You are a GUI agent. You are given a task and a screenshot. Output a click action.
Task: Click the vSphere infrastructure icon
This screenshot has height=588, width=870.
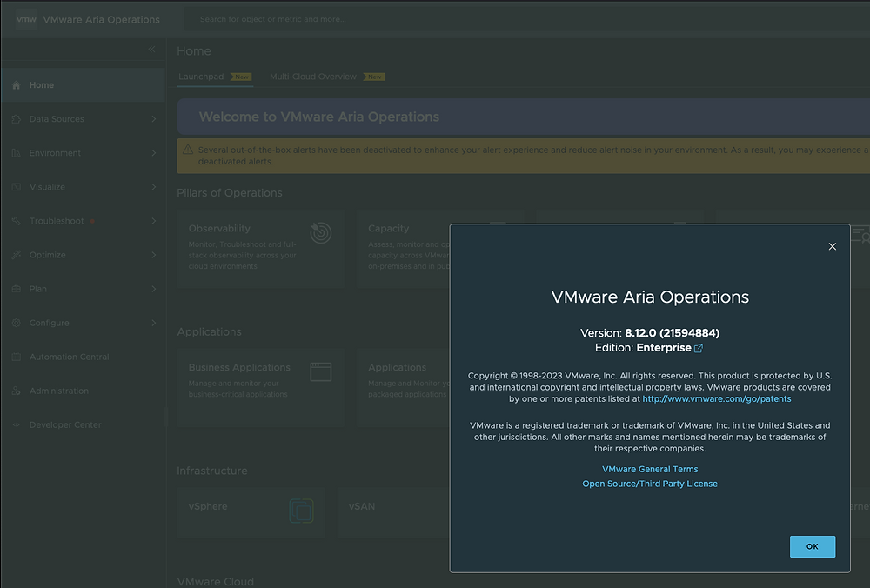coord(301,511)
